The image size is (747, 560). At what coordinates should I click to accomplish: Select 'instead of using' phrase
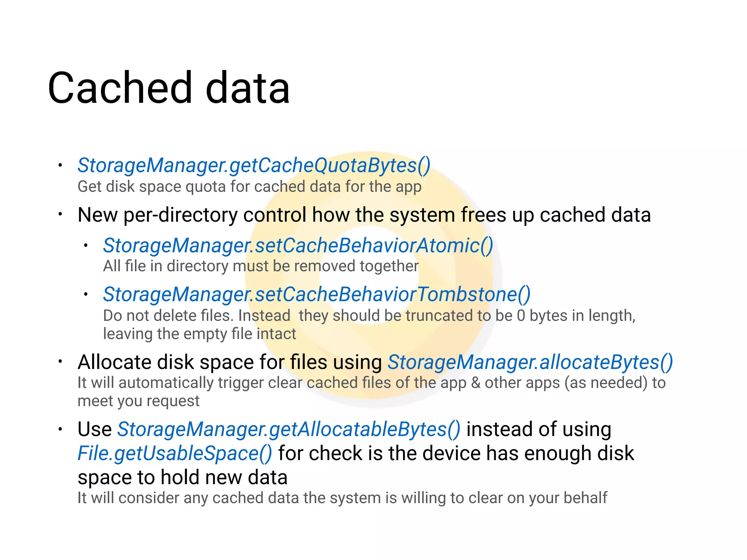[x=539, y=429]
